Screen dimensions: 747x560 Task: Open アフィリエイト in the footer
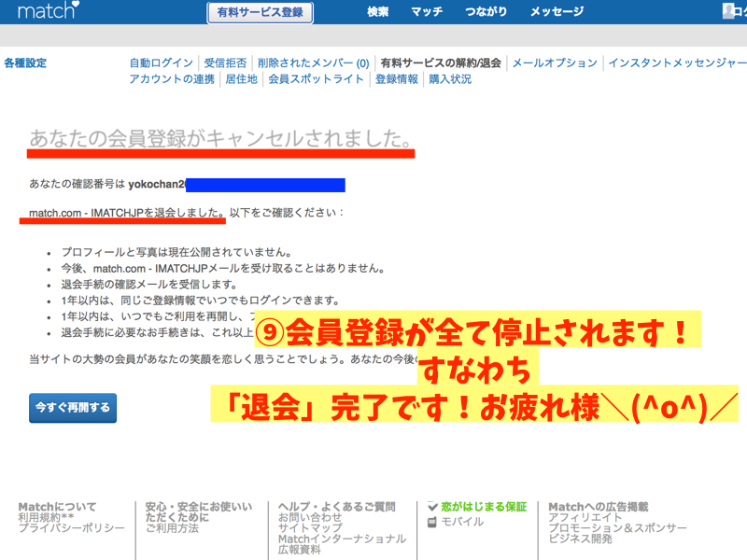pos(585,517)
